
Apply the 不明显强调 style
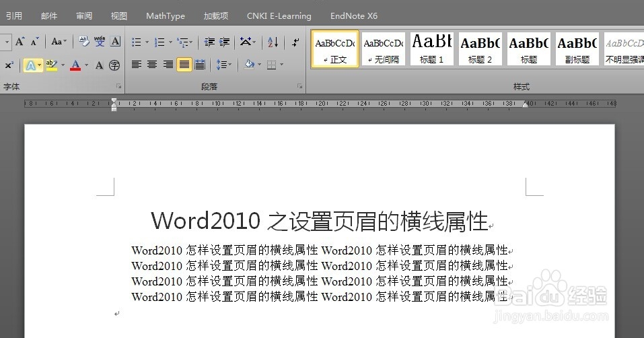point(624,49)
